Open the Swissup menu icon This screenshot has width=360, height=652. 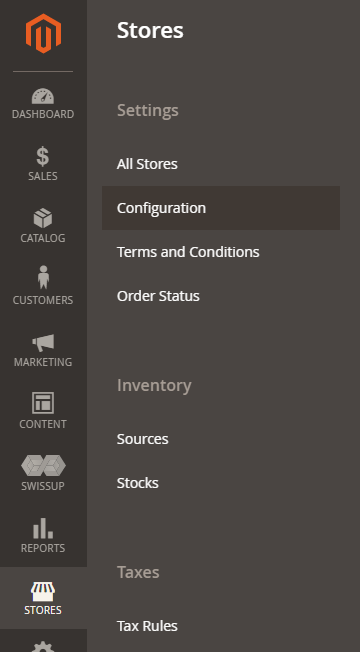(x=43, y=465)
